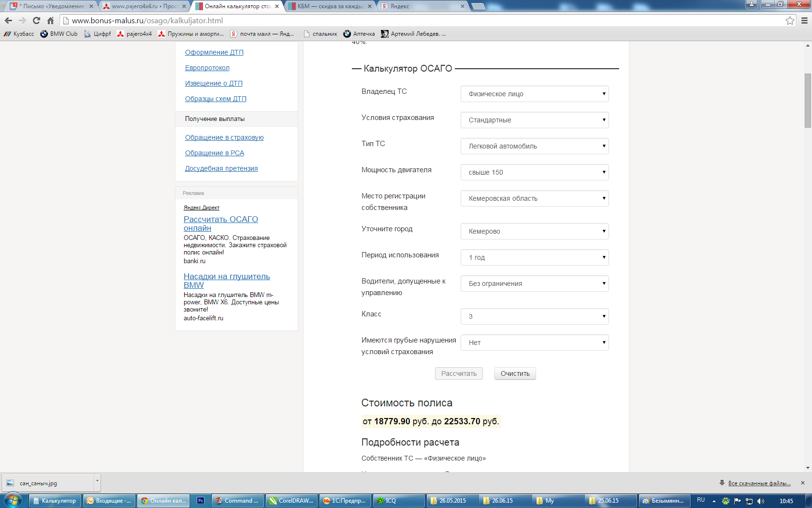Image resolution: width=812 pixels, height=508 pixels.
Task: Expand the Мощность двигателя dropdown
Action: point(534,172)
